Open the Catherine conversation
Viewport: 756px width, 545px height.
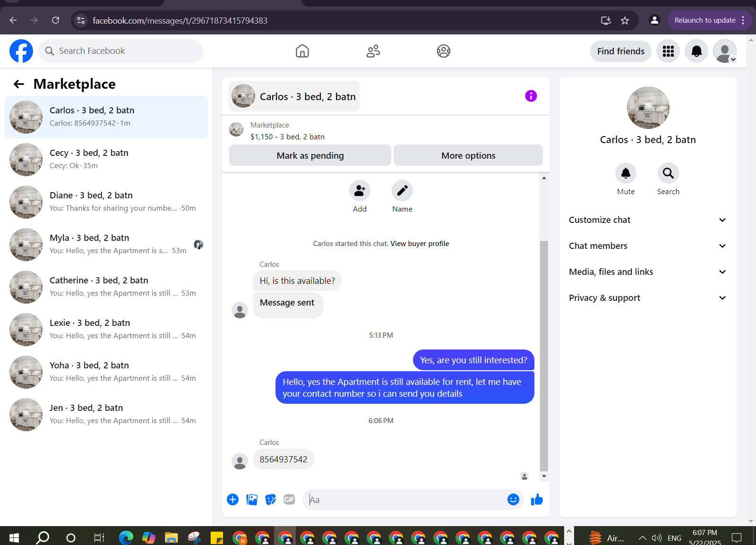tap(106, 287)
